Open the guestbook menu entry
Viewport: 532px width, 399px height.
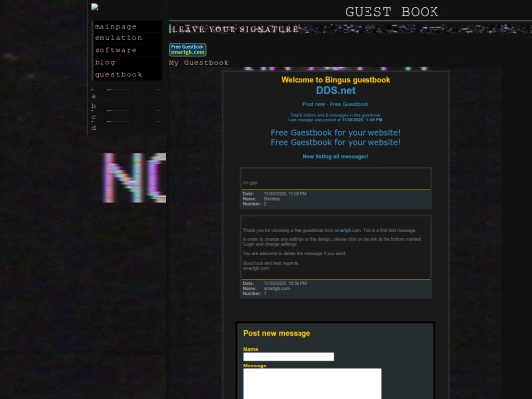[x=126, y=75]
